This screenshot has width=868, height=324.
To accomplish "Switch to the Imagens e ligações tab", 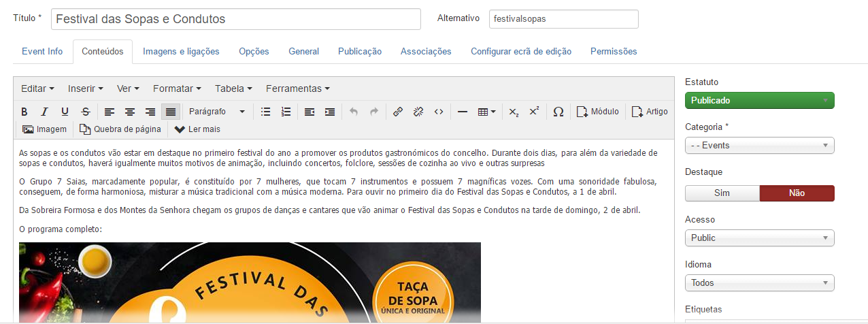I will click(x=181, y=52).
